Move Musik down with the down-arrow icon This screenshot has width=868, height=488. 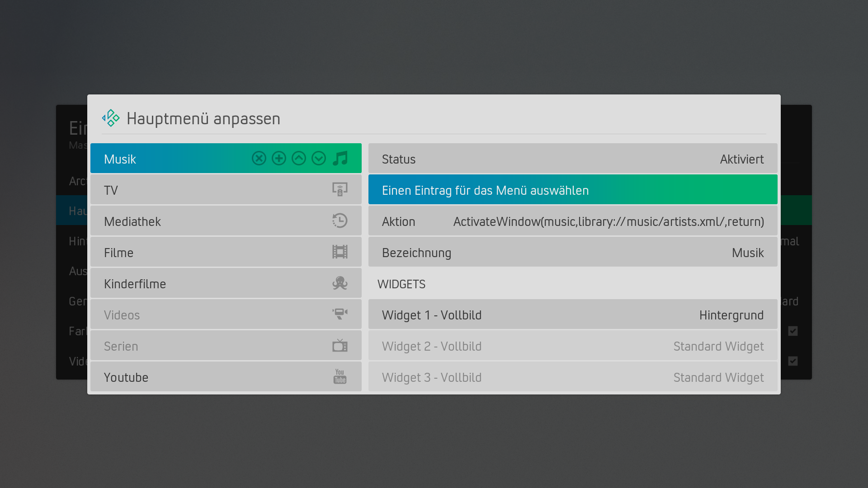319,158
